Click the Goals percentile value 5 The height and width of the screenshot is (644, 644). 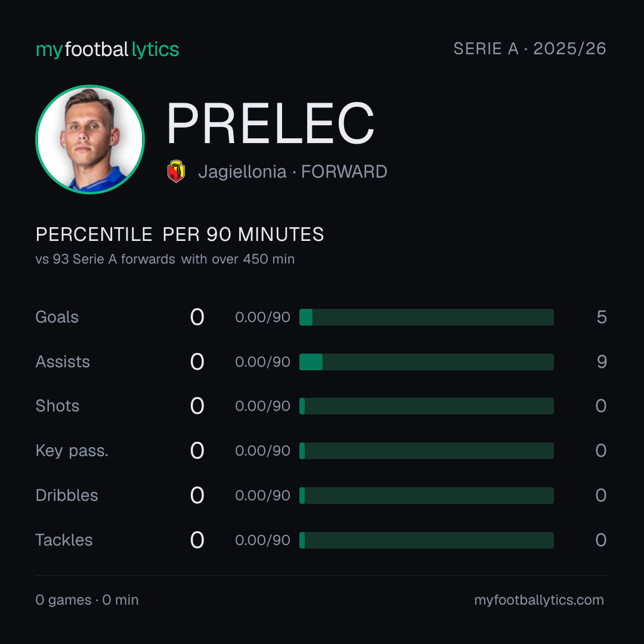pos(602,317)
